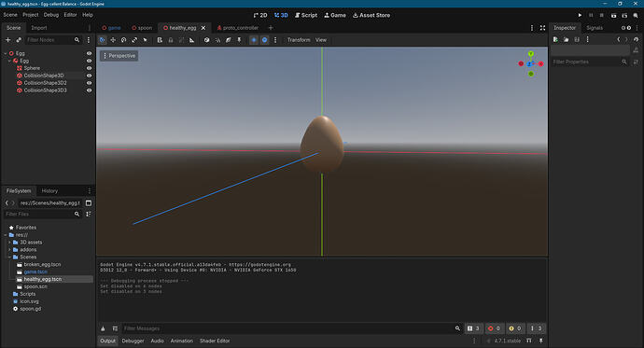Open the Debug menu
Screen dimensions: 644x348
coord(51,15)
